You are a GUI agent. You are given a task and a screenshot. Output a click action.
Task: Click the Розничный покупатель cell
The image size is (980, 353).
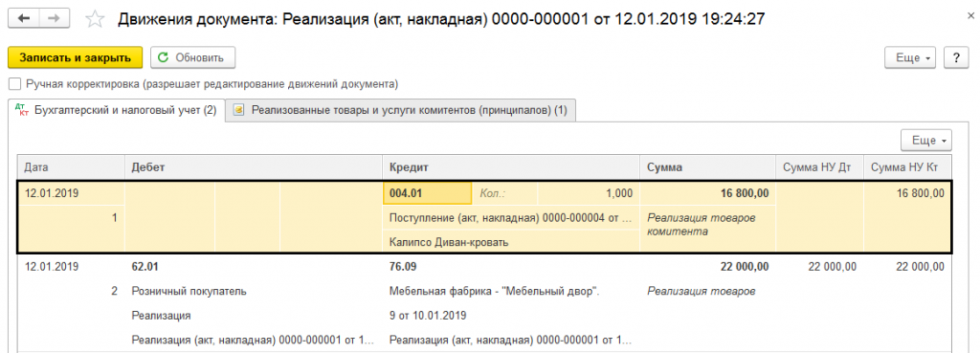[x=253, y=291]
